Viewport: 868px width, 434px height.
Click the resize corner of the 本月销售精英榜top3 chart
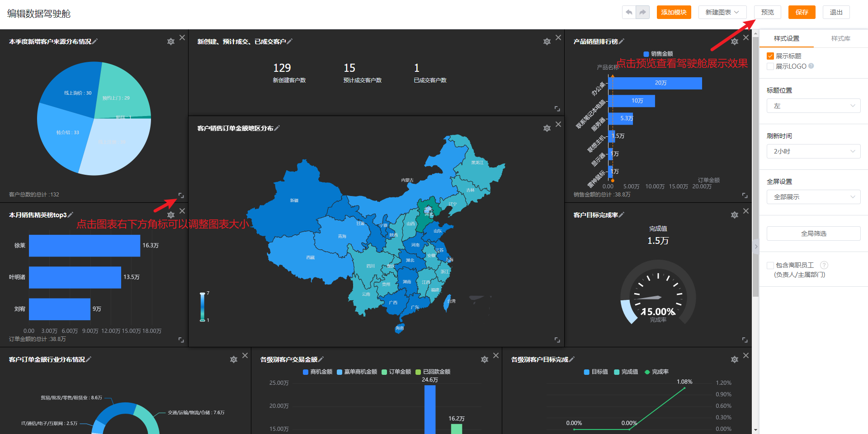tap(181, 340)
